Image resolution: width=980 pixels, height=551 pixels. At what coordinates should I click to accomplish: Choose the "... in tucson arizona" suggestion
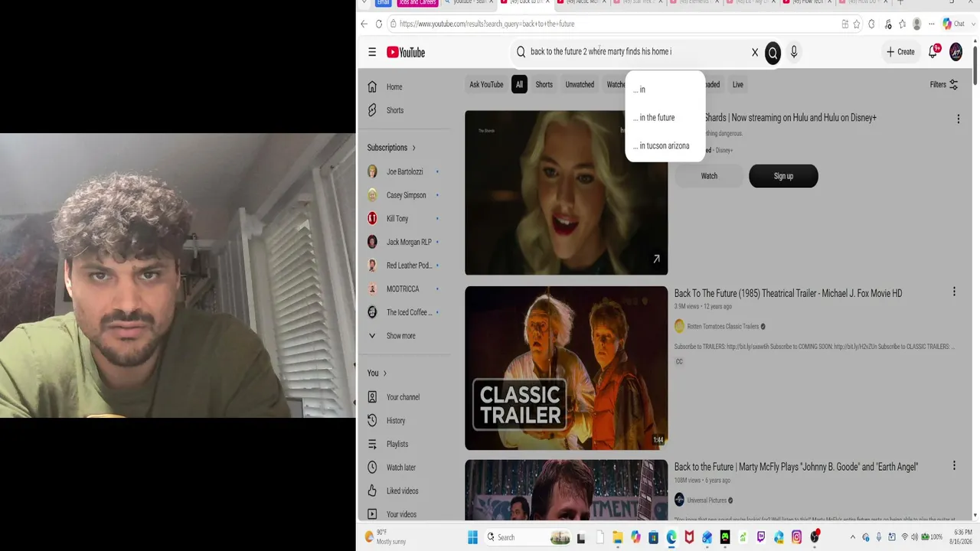tap(665, 146)
